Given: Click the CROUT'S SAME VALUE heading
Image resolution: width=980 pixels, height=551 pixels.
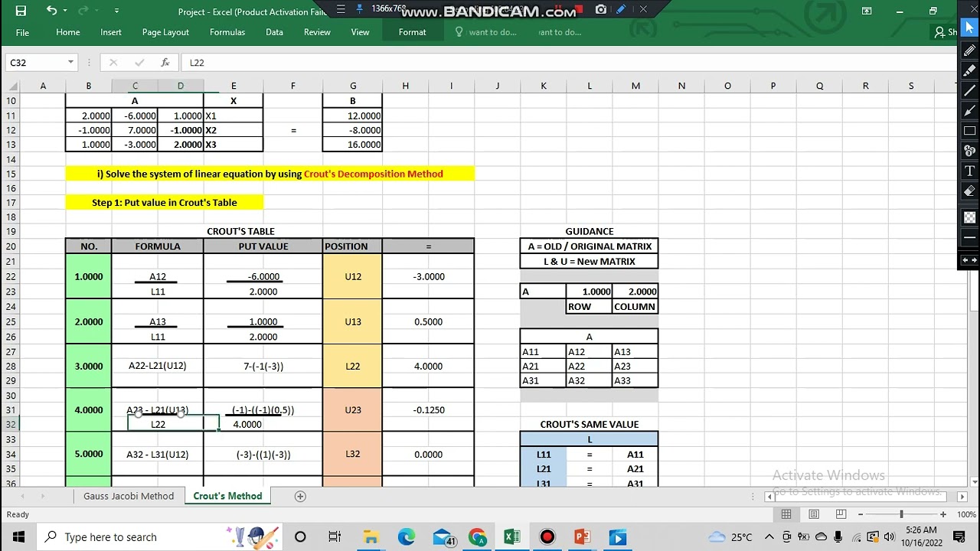Looking at the screenshot, I should coord(589,425).
